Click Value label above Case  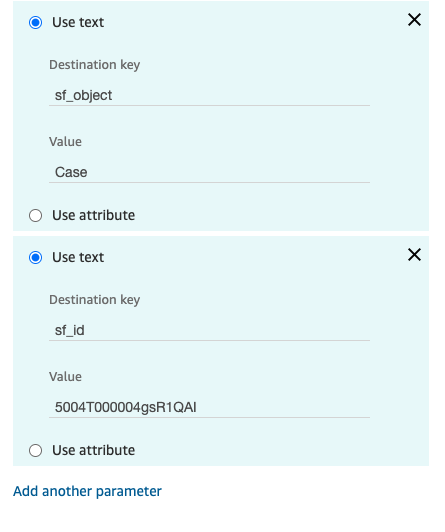[x=65, y=142]
